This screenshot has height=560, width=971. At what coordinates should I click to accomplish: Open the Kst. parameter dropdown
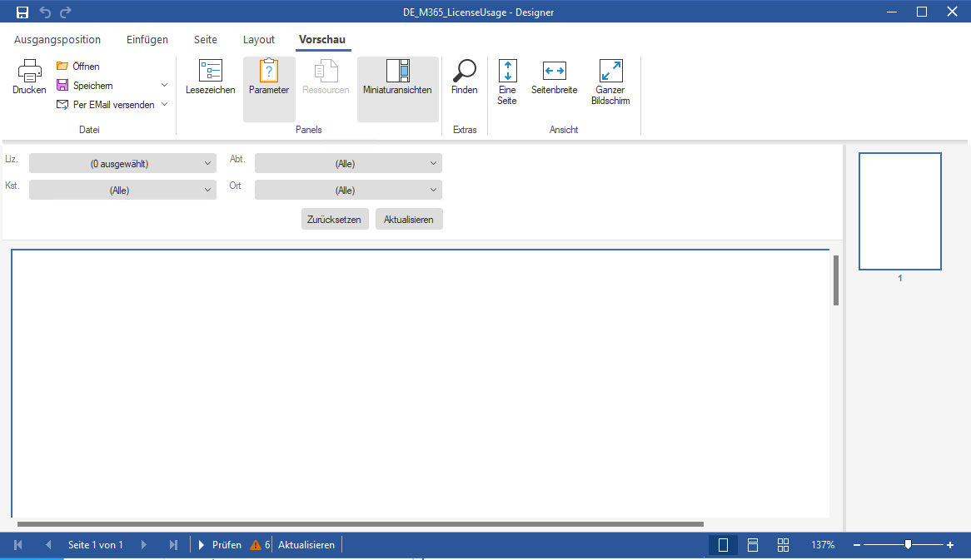122,190
